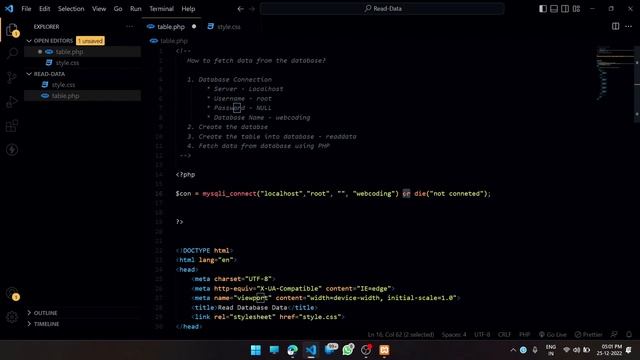Open the Extensions view
This screenshot has width=640, height=360.
click(x=12, y=126)
